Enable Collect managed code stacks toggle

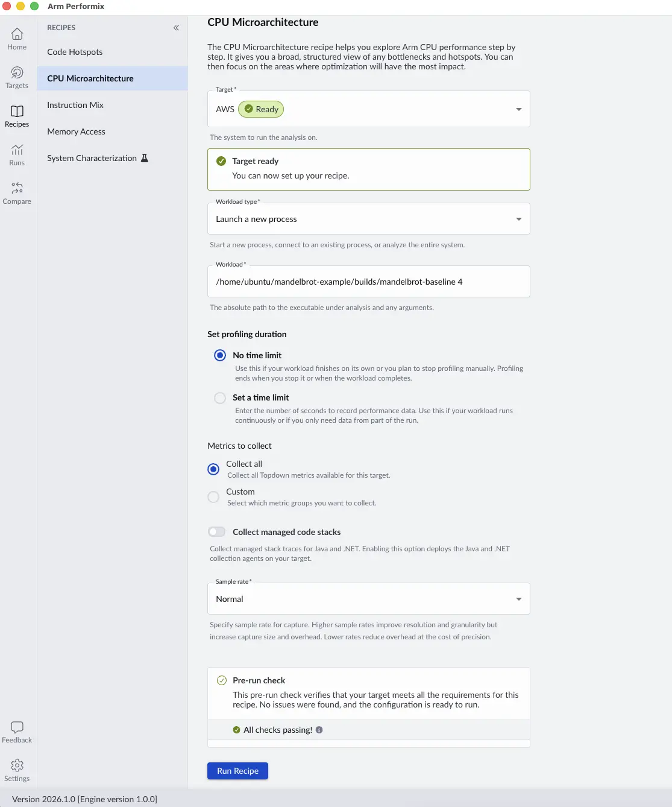[x=216, y=532]
